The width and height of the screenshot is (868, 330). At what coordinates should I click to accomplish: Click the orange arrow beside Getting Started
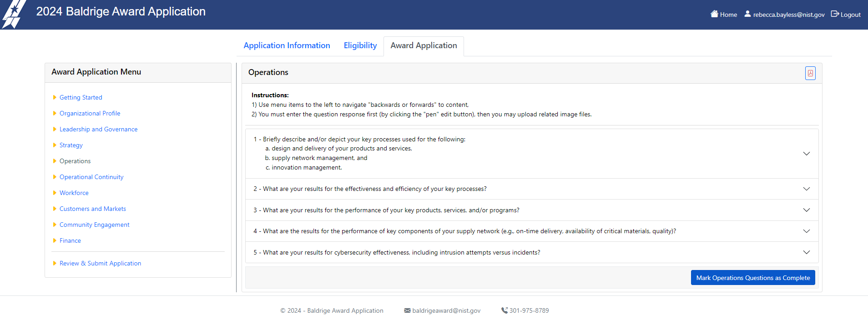click(x=55, y=97)
